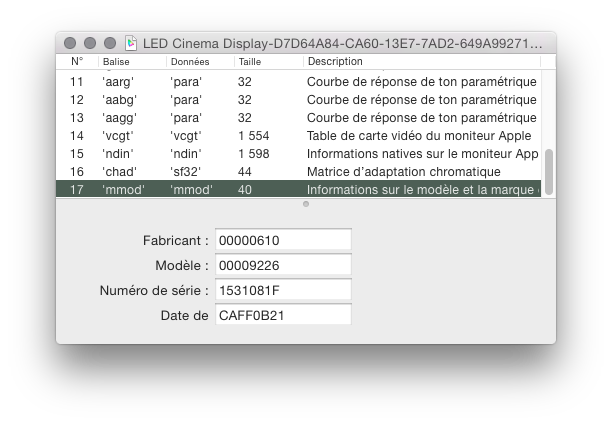This screenshot has width=612, height=424.
Task: Sort by the Description column header
Action: tap(422, 61)
